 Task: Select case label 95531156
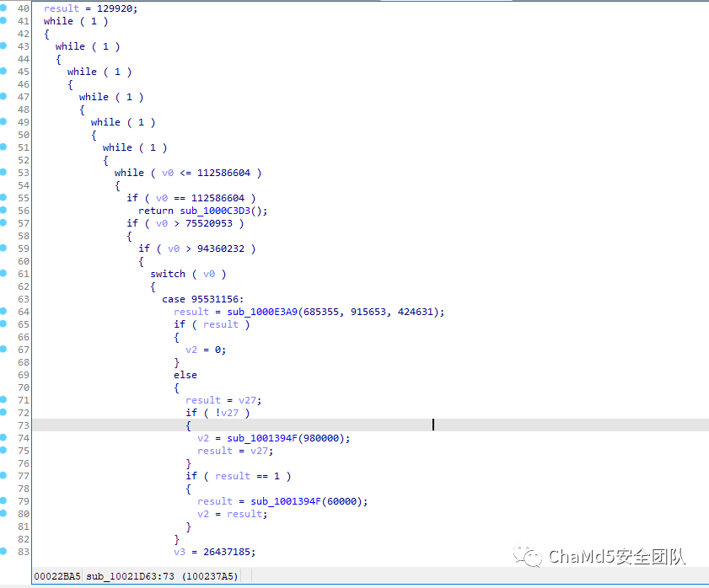(x=215, y=300)
